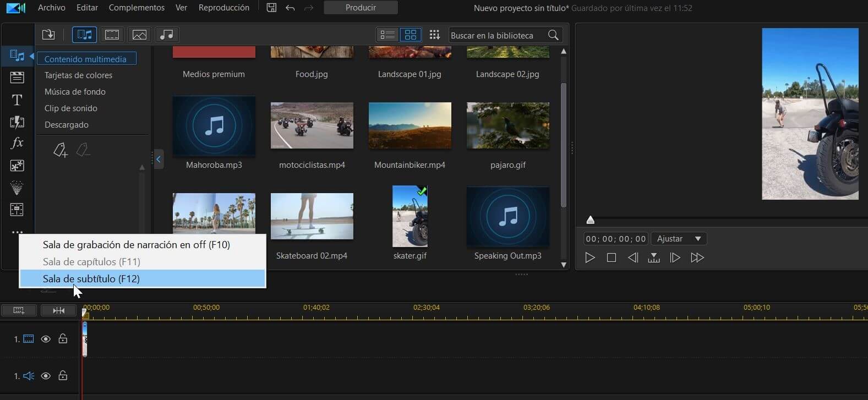Click the import media folder icon
The height and width of the screenshot is (400, 868).
click(x=48, y=35)
